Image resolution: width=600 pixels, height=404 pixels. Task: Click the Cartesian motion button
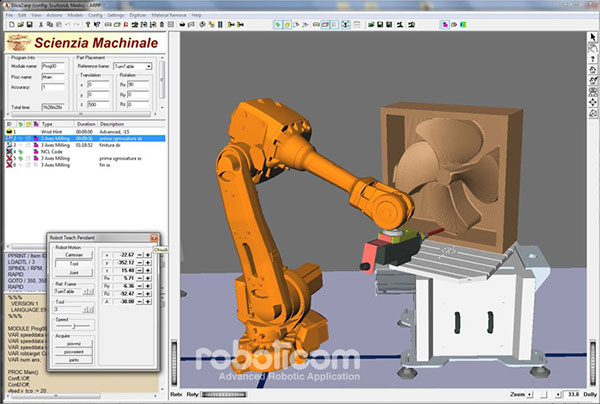click(74, 255)
